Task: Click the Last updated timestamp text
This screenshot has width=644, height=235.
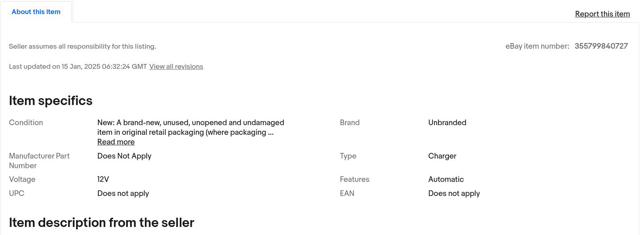Action: tap(78, 67)
